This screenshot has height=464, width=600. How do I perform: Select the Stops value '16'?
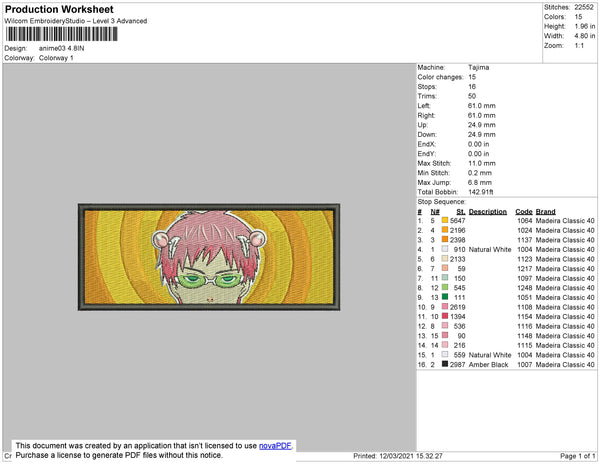coord(472,87)
